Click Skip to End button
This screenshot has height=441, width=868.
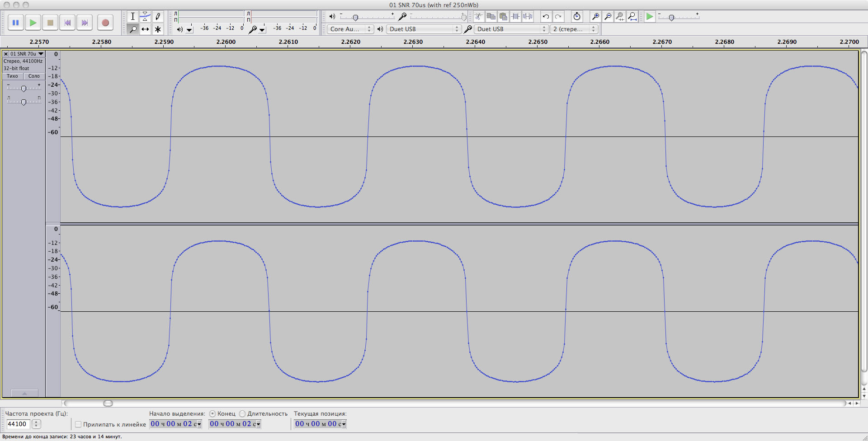coord(85,23)
